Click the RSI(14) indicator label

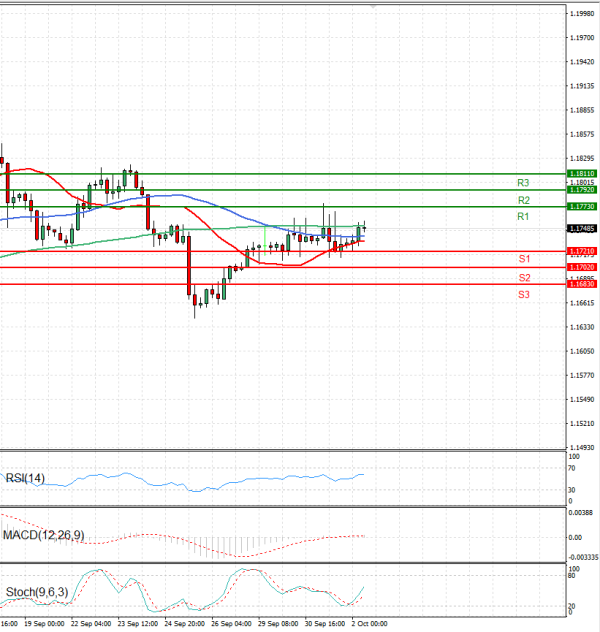27,477
